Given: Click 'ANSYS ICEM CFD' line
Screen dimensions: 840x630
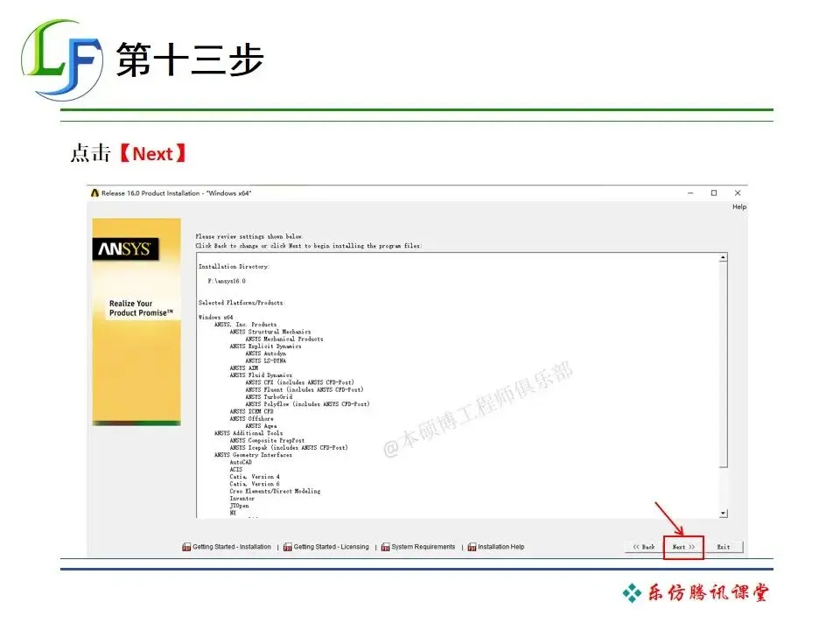Looking at the screenshot, I should (251, 411).
